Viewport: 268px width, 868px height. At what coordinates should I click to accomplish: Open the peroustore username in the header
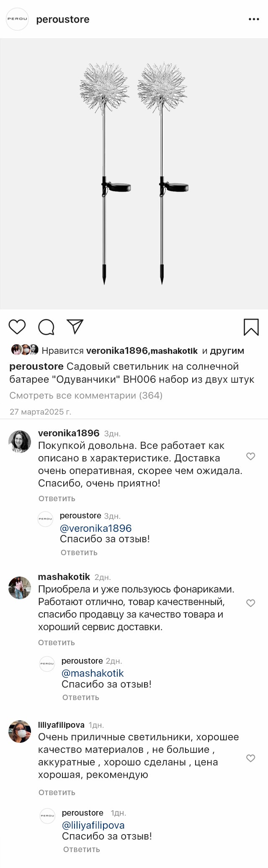pos(63,20)
